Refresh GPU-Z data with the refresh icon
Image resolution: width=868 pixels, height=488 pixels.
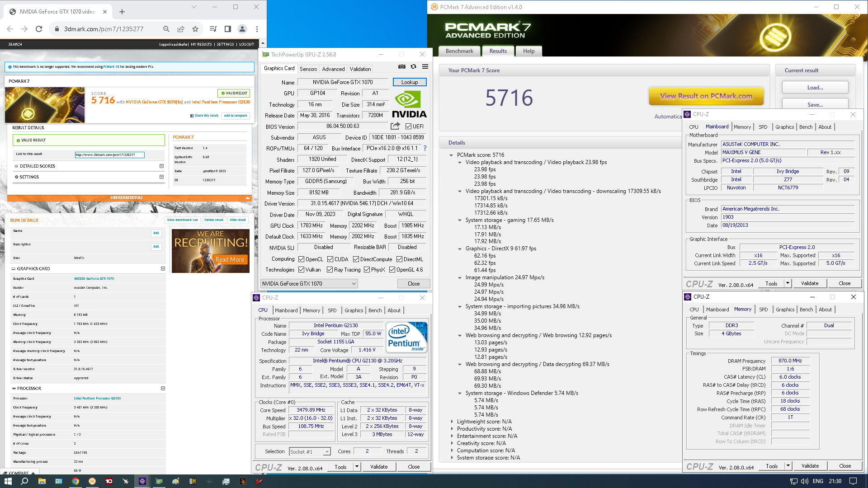[413, 67]
